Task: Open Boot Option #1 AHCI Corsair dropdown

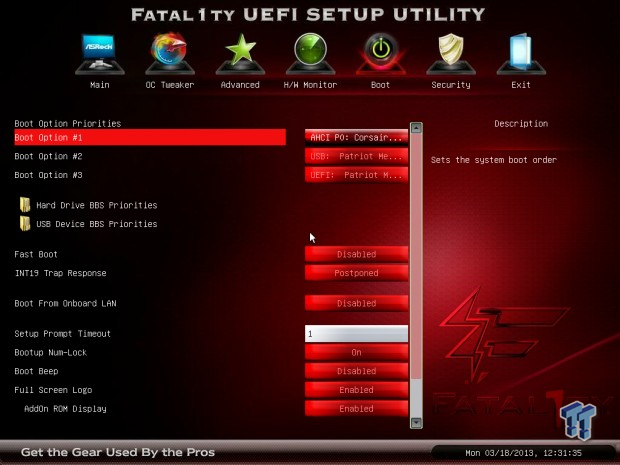Action: click(356, 137)
